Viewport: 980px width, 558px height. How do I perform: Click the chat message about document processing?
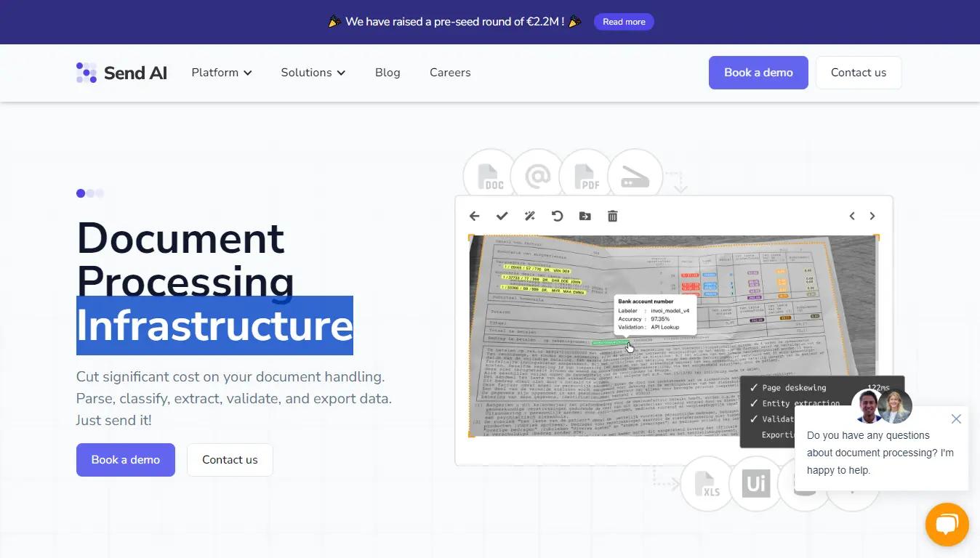coord(880,453)
